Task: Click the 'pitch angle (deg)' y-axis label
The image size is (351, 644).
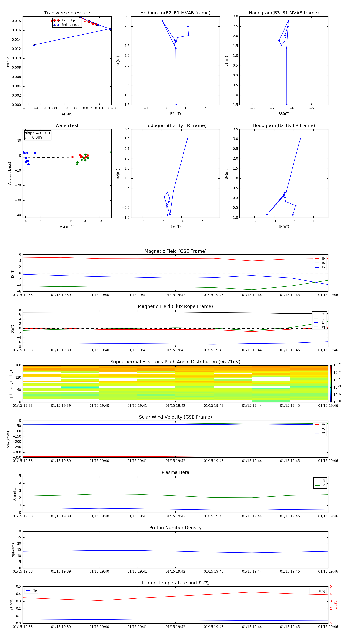Action: point(11,384)
